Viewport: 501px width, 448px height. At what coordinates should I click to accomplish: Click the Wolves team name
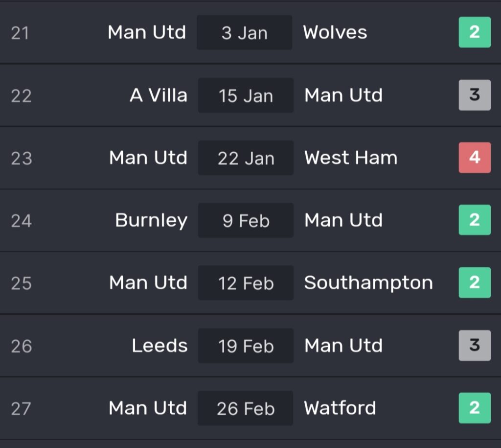[x=335, y=33]
